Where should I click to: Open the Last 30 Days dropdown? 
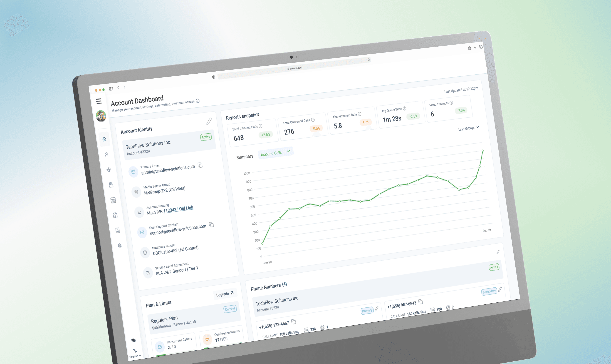point(468,128)
